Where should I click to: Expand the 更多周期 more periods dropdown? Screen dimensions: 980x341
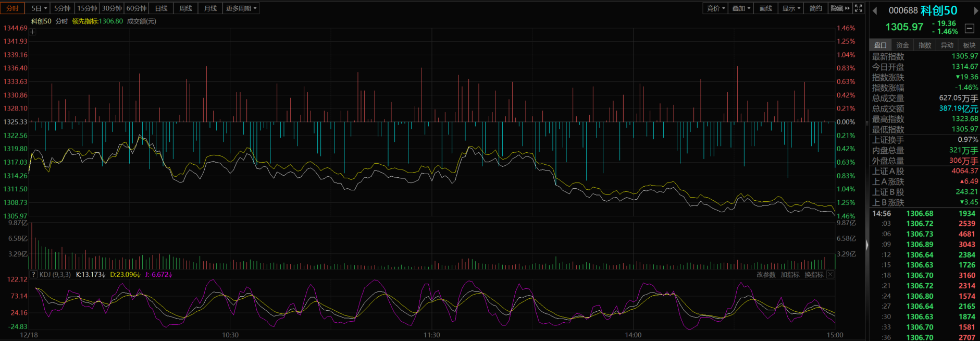click(241, 8)
